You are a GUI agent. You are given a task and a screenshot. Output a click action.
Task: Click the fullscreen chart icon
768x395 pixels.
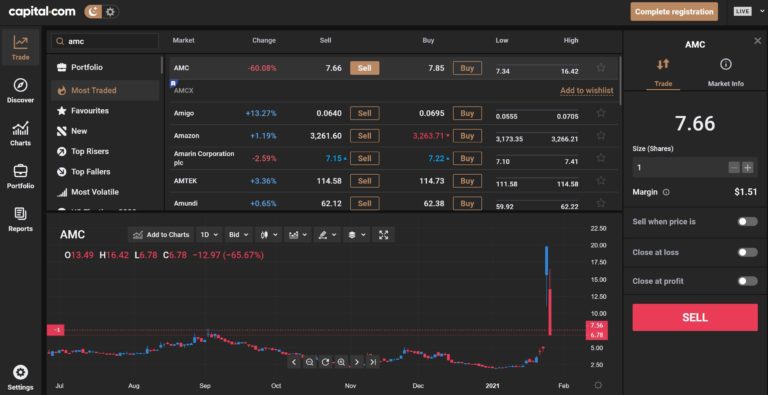[x=384, y=235]
